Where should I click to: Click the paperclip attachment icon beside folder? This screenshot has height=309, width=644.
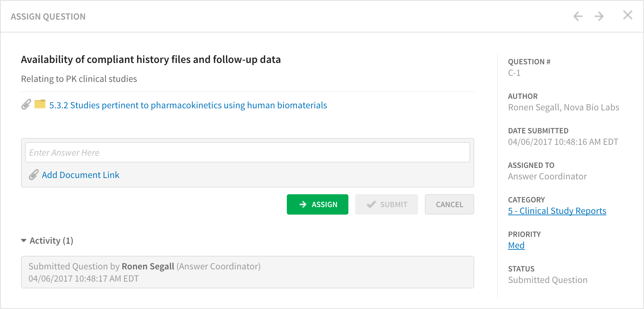point(26,105)
